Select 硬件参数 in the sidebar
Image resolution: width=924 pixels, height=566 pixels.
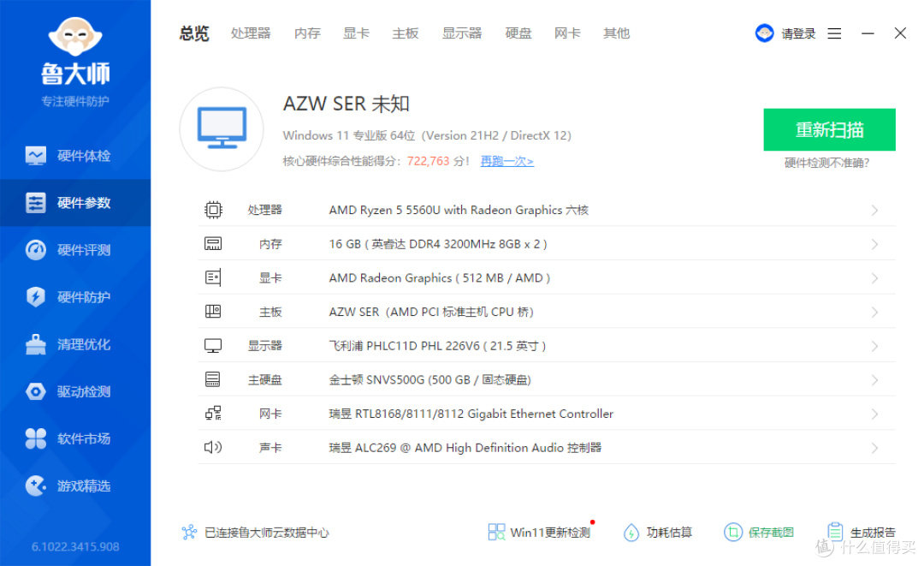coord(75,203)
